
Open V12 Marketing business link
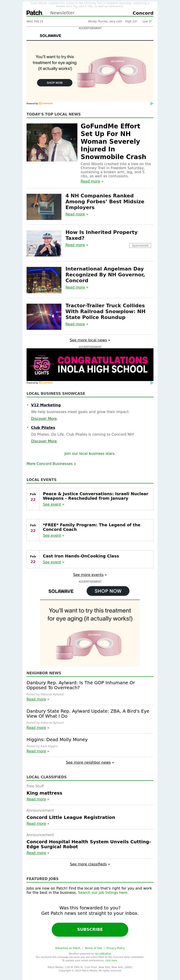point(46,405)
